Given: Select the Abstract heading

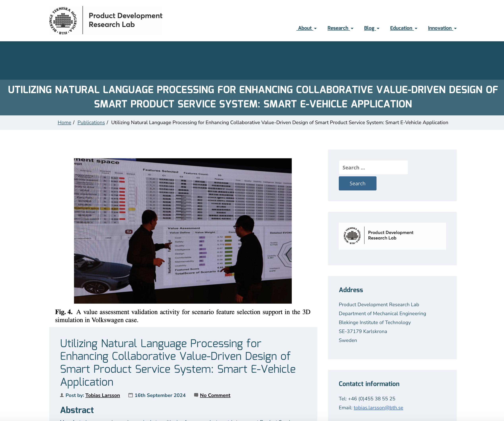Looking at the screenshot, I should pyautogui.click(x=77, y=410).
